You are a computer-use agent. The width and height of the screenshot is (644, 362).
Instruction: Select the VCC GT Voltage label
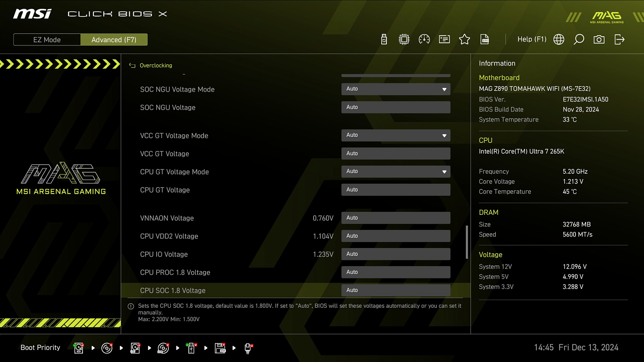pyautogui.click(x=165, y=154)
